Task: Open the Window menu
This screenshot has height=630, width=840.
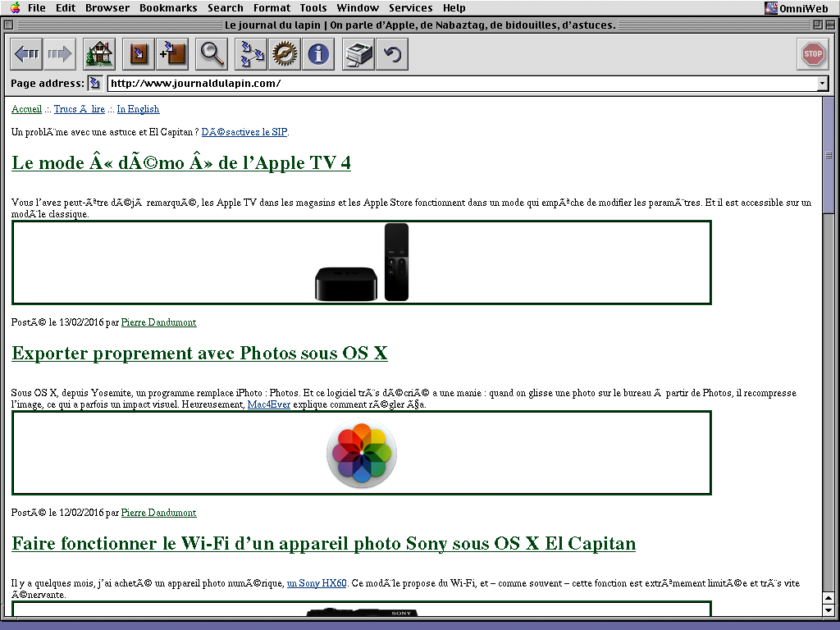Action: pos(358,7)
